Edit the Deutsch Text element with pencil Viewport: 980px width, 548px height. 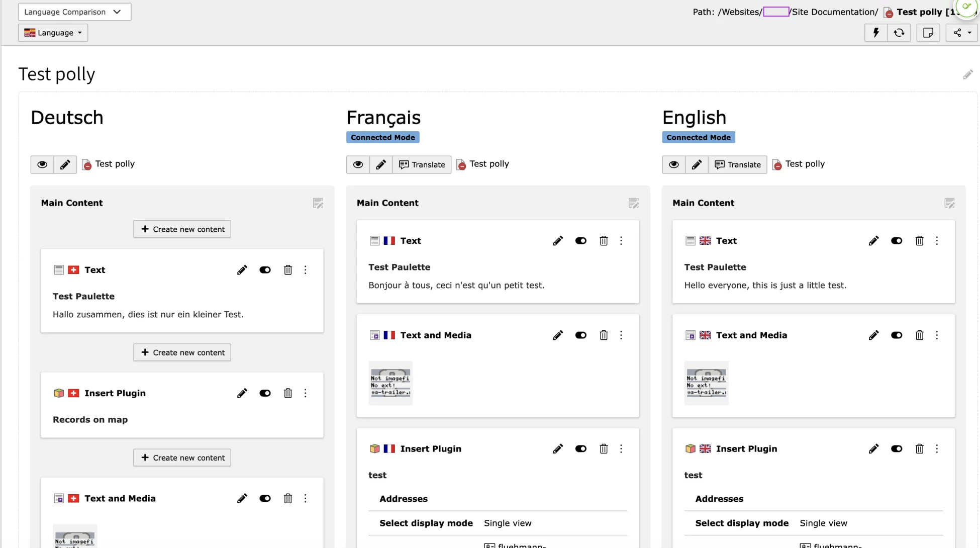coord(242,270)
